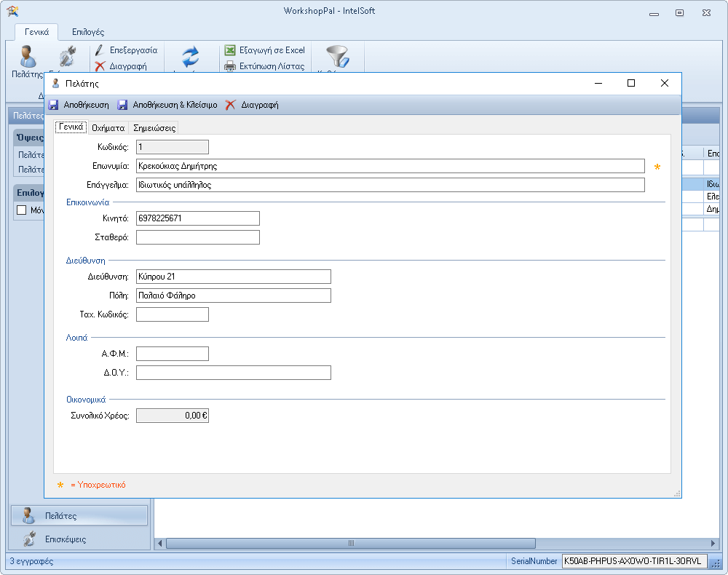Click the Πελάτης person icon in ribbon
The height and width of the screenshot is (575, 728).
coord(28,56)
